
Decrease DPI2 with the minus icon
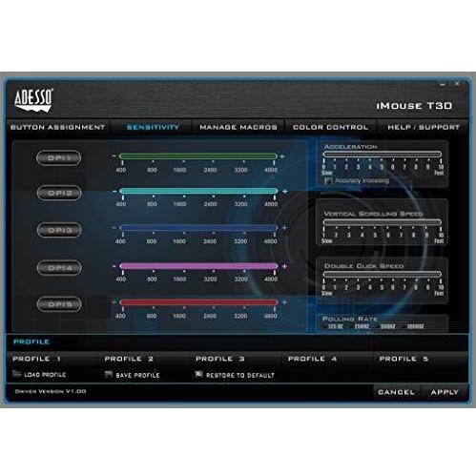click(x=114, y=192)
